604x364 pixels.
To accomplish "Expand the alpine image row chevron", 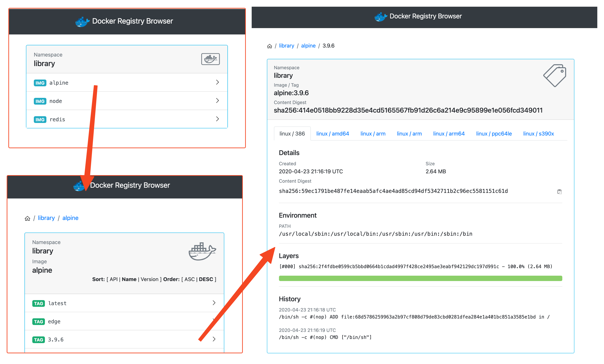I will click(217, 82).
